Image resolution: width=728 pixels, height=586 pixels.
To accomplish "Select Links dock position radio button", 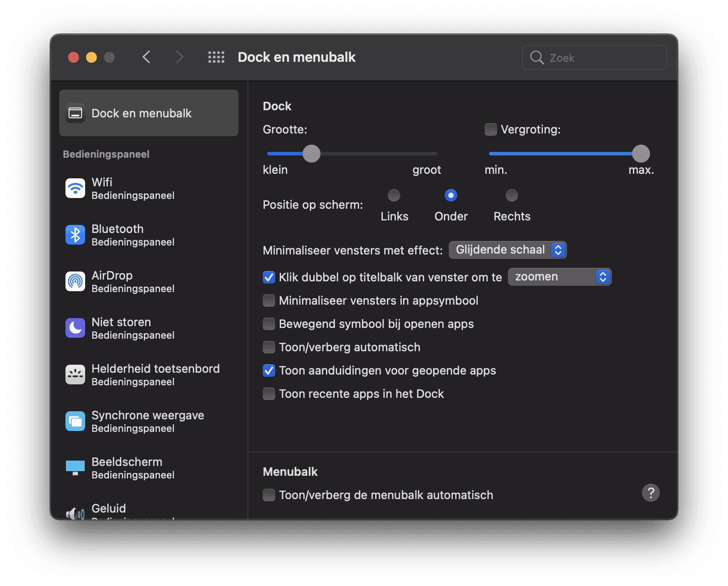I will pos(394,195).
